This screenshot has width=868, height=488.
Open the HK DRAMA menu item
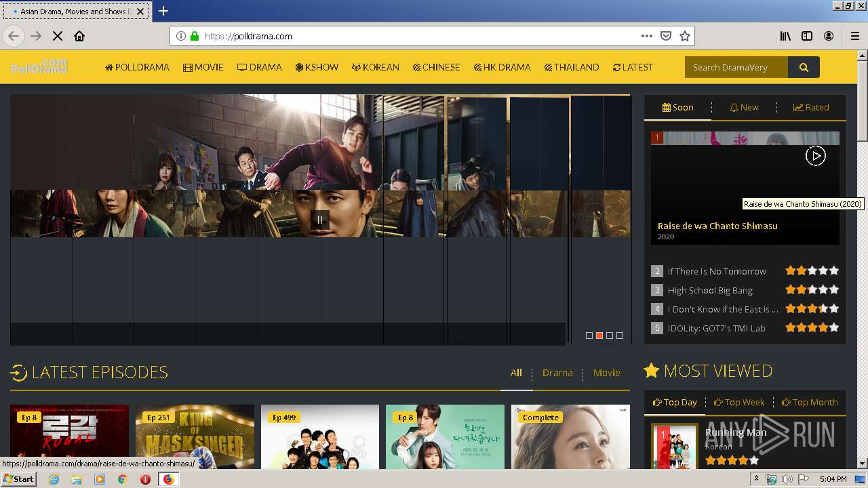502,67
